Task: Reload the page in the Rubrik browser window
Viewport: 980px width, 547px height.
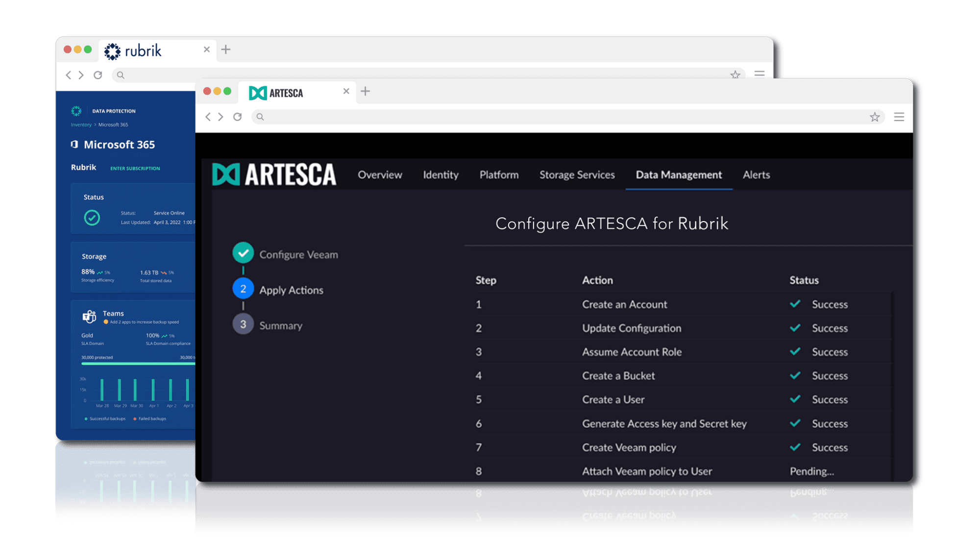Action: tap(98, 75)
